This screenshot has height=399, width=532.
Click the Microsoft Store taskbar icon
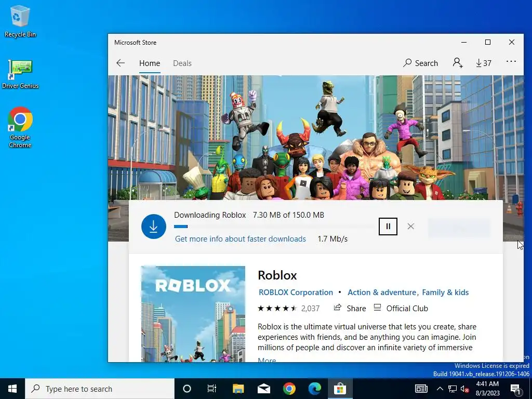coord(340,389)
